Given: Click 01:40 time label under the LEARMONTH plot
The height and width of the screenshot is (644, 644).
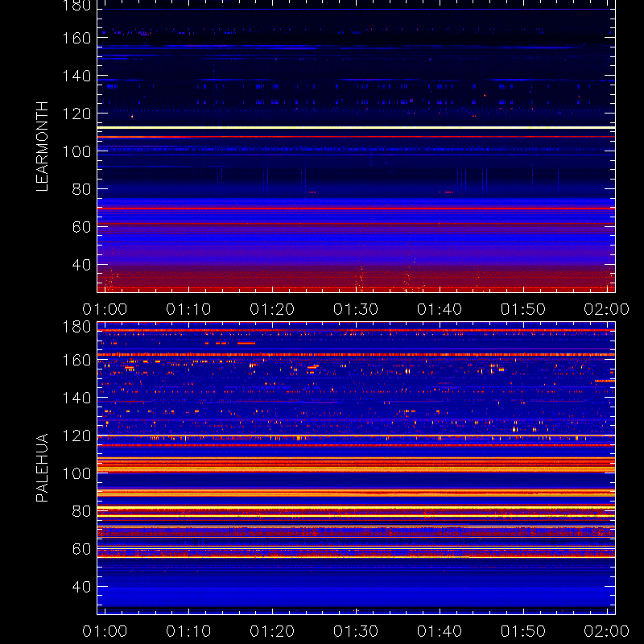Looking at the screenshot, I should (440, 309).
